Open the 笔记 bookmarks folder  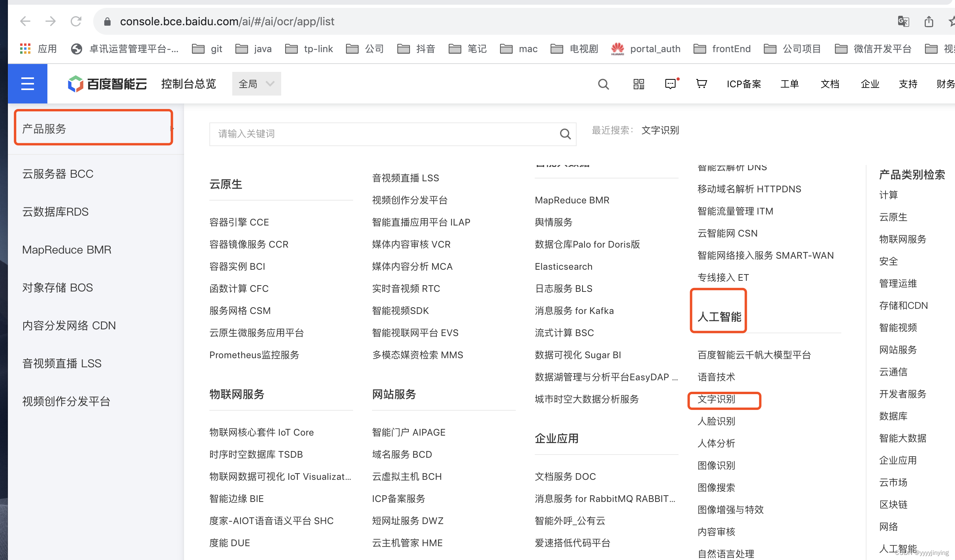click(x=468, y=49)
